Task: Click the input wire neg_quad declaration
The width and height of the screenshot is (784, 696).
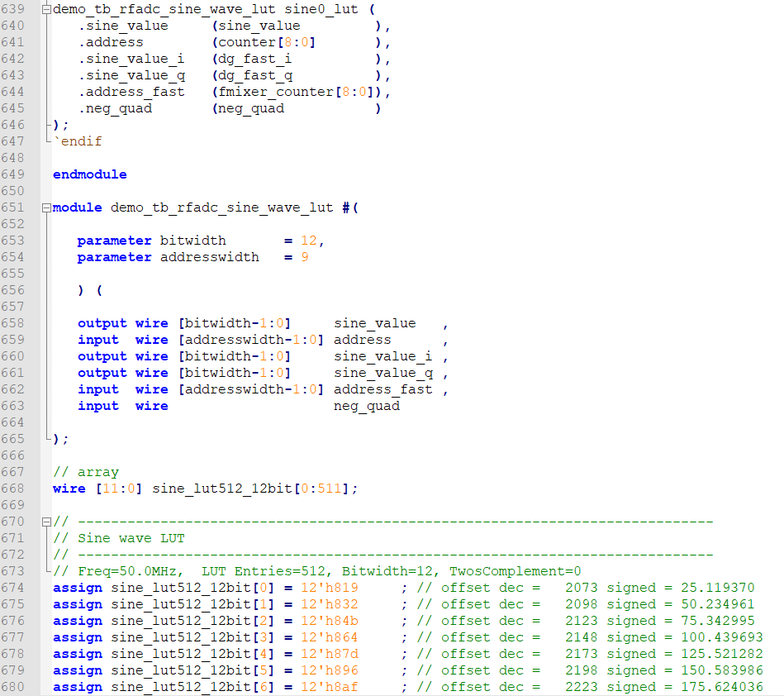Action: [x=366, y=406]
